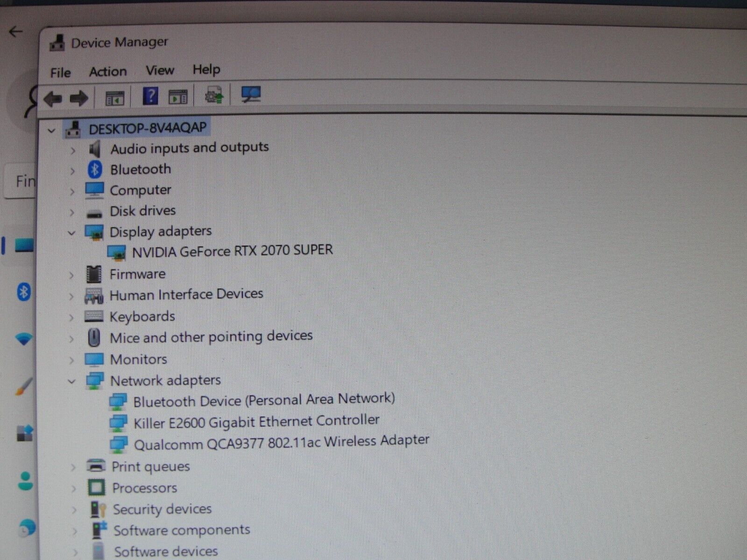Click the Audio inputs and outputs speaker icon
Viewport: 747px width, 560px height.
point(95,149)
